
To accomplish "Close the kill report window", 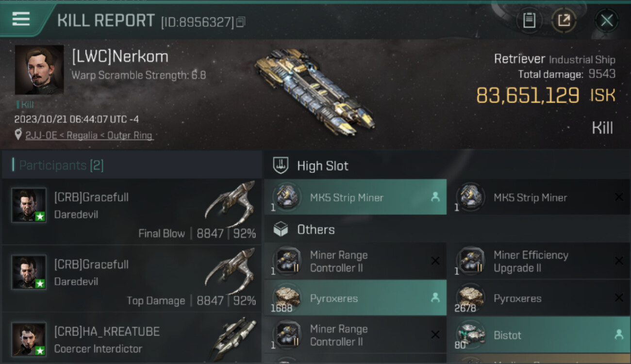I will 607,21.
